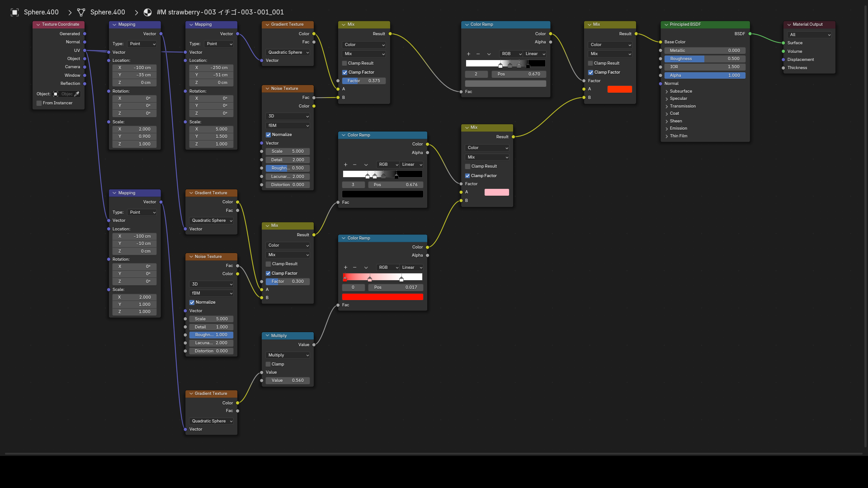Open the All target dropdown in Material Output
Image resolution: width=868 pixels, height=488 pixels.
tap(810, 35)
